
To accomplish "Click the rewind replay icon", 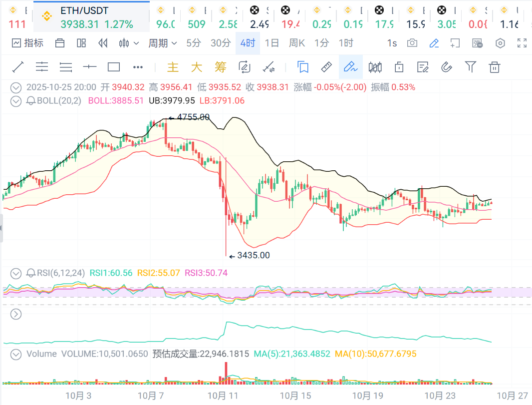I will coord(103,43).
